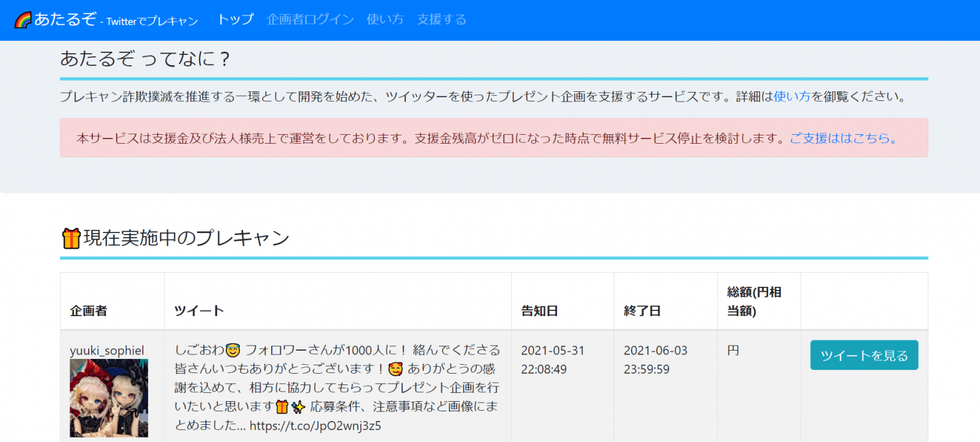Click yuuki_sophiel's profile picture
980x442 pixels.
[x=108, y=397]
